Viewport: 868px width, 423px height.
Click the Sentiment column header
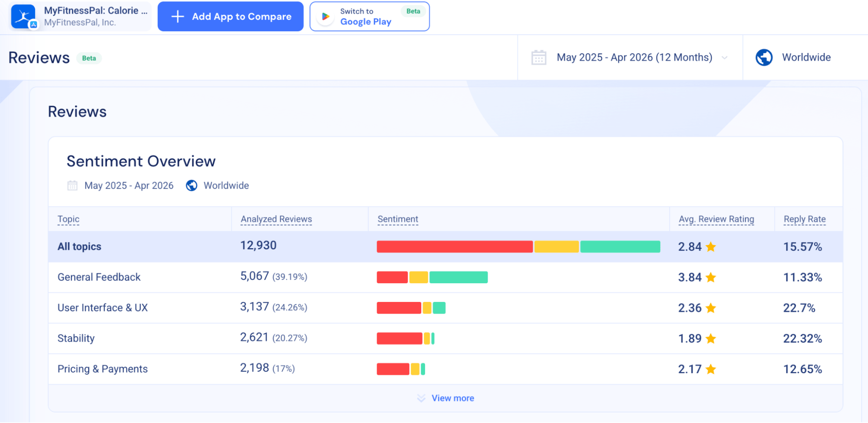[x=398, y=219]
